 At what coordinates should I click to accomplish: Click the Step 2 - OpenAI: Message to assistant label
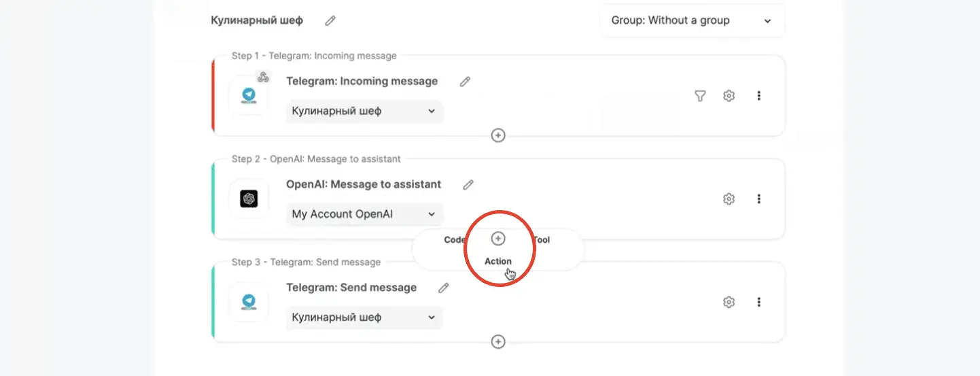[x=316, y=159]
